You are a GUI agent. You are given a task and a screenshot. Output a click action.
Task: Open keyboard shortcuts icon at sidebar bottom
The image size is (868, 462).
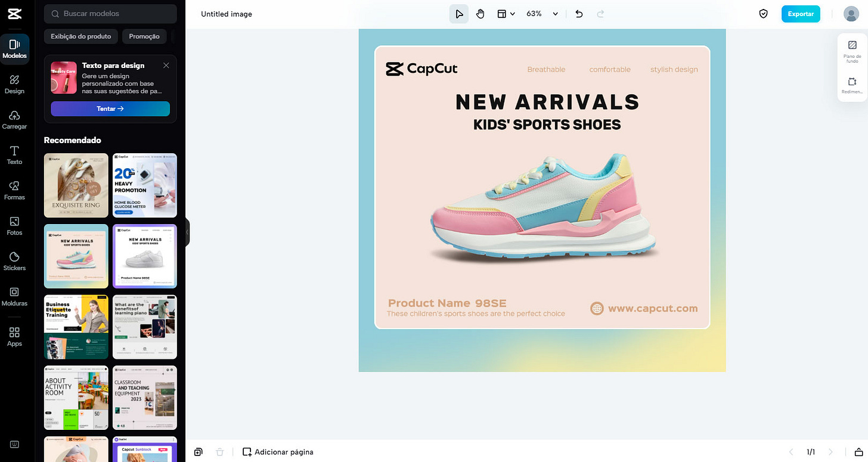click(14, 444)
